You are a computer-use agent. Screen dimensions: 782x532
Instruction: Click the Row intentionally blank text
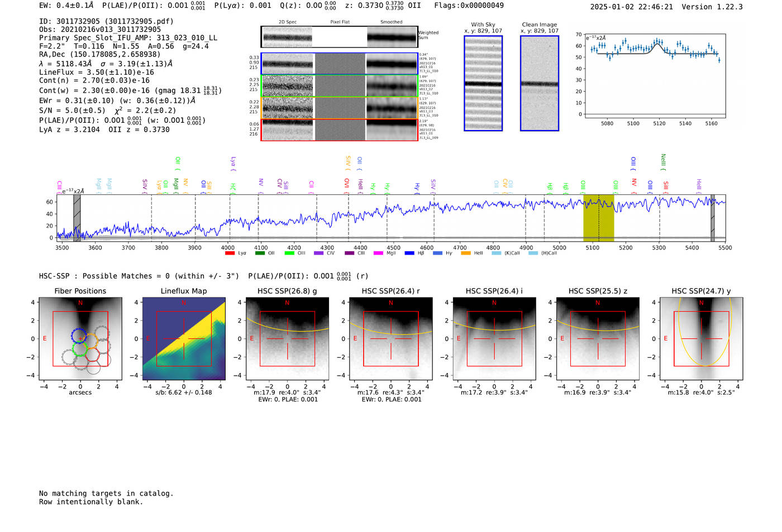coord(91,502)
